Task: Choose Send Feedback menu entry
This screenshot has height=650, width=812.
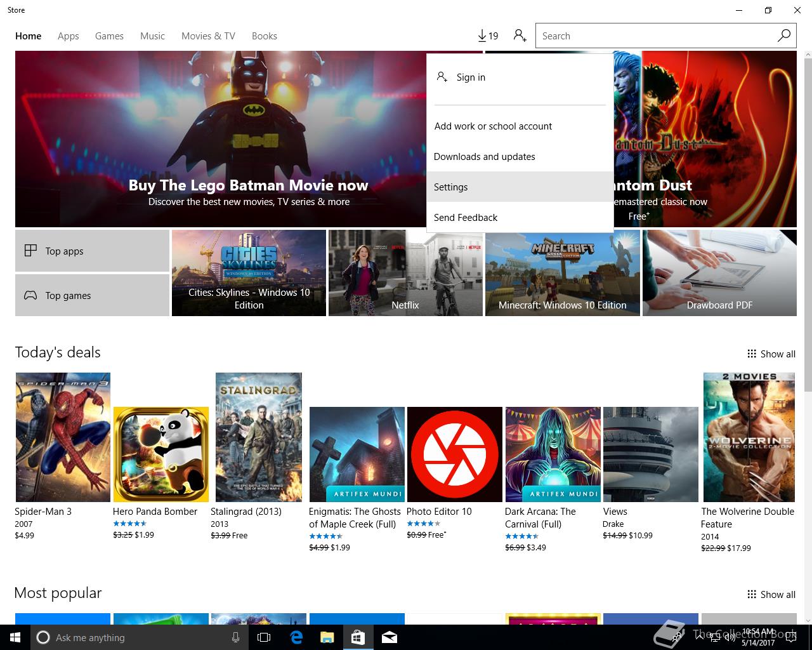Action: (x=520, y=217)
